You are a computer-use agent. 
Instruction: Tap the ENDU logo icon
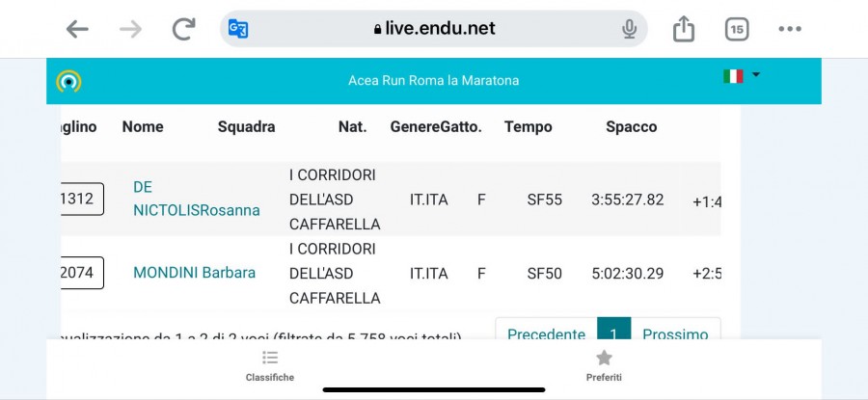click(x=68, y=81)
